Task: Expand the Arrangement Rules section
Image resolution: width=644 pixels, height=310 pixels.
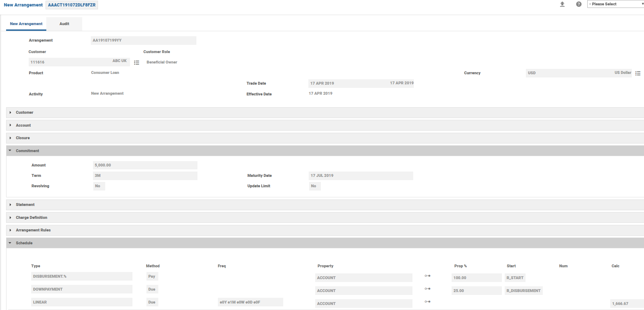Action: coord(33,230)
